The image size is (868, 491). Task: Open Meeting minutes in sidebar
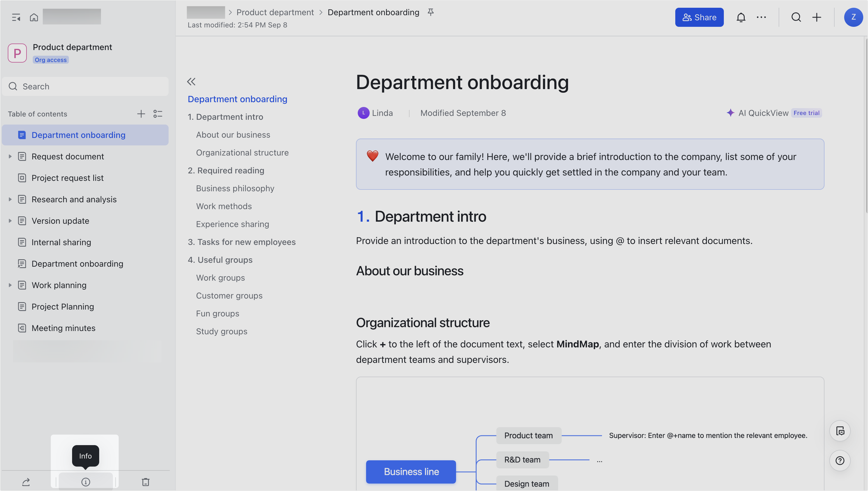[85, 328]
